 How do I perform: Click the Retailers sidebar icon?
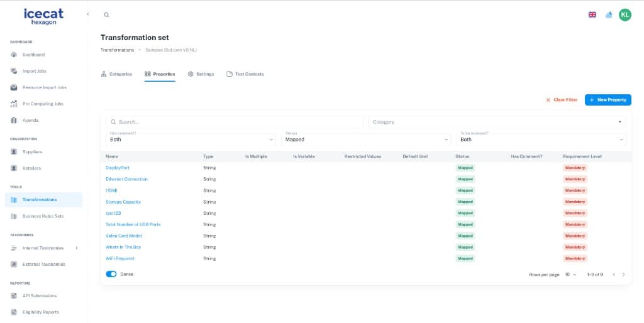[x=14, y=168]
